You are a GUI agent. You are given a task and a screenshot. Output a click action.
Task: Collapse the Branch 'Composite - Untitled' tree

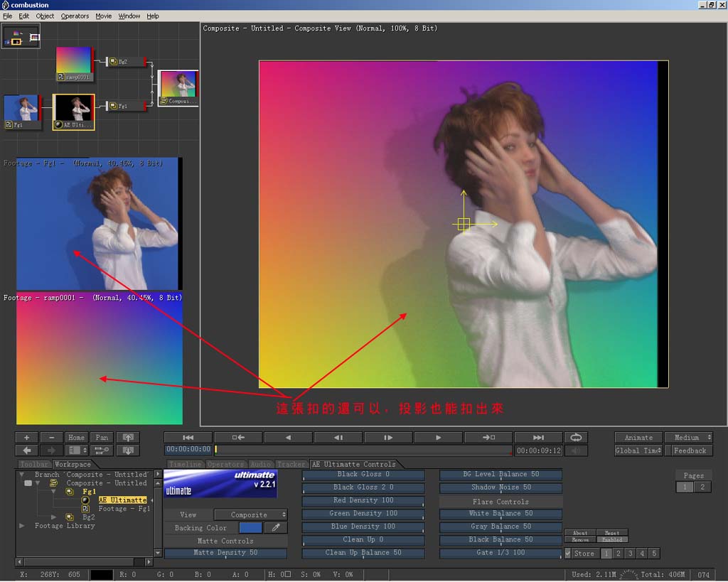coord(21,474)
